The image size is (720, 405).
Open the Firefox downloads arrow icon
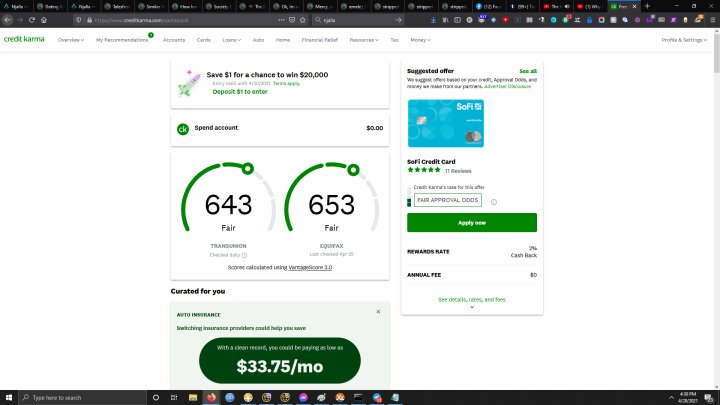tap(433, 20)
